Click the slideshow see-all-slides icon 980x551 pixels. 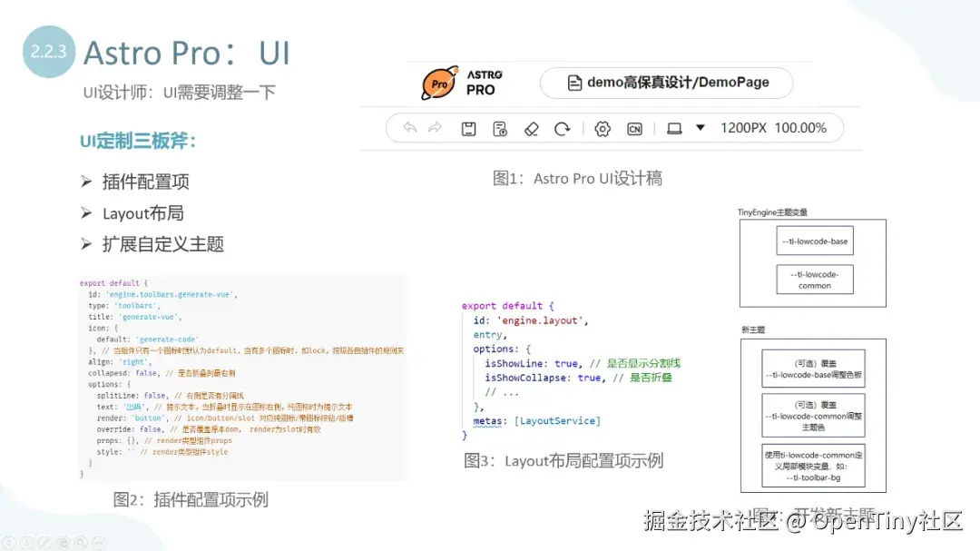click(x=64, y=542)
